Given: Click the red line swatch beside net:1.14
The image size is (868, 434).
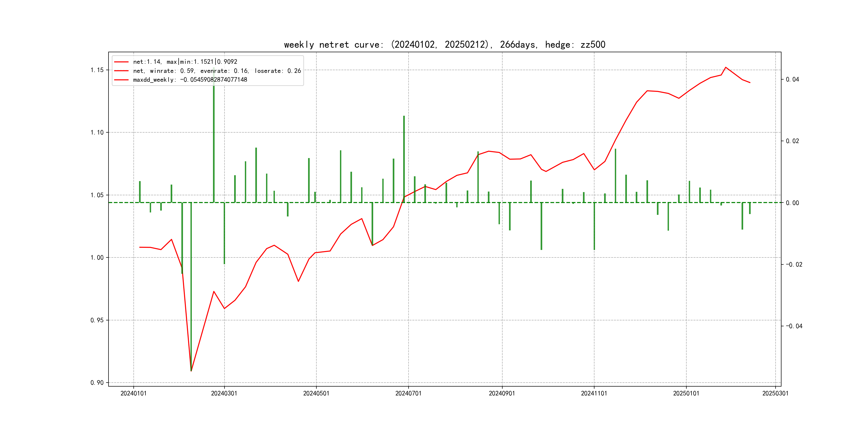Looking at the screenshot, I should click(121, 62).
